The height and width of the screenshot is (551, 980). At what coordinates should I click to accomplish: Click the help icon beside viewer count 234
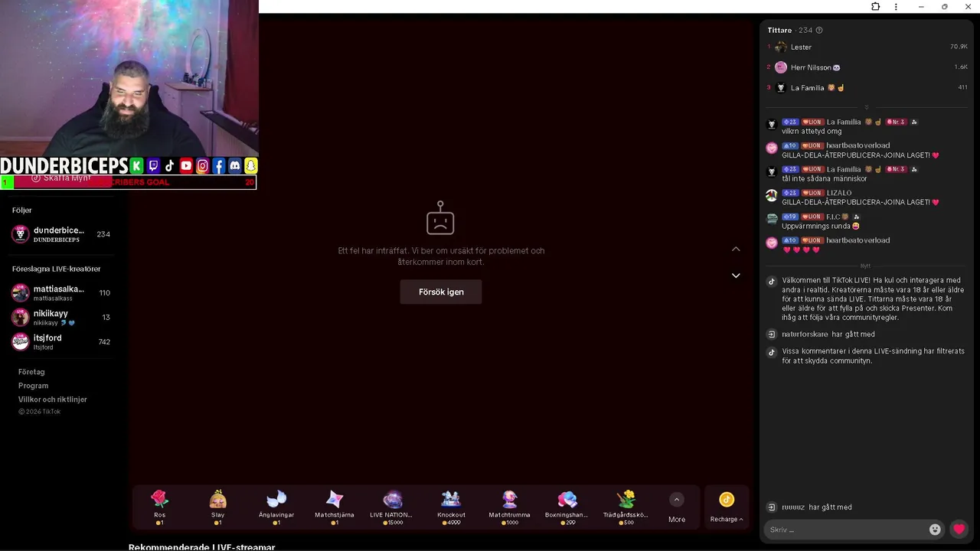tap(819, 31)
